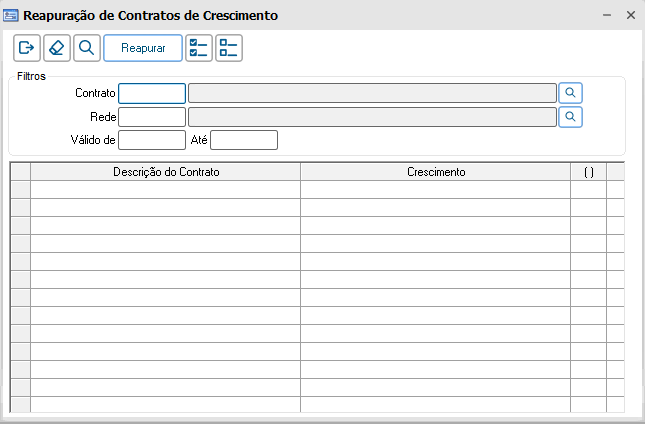645x424 pixels.
Task: Select the Até date field
Action: click(243, 140)
